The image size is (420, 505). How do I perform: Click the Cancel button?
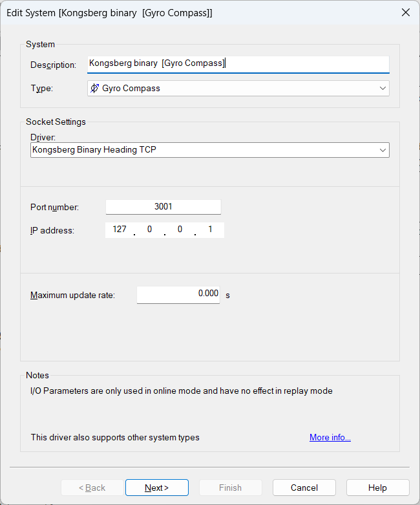[x=304, y=488]
